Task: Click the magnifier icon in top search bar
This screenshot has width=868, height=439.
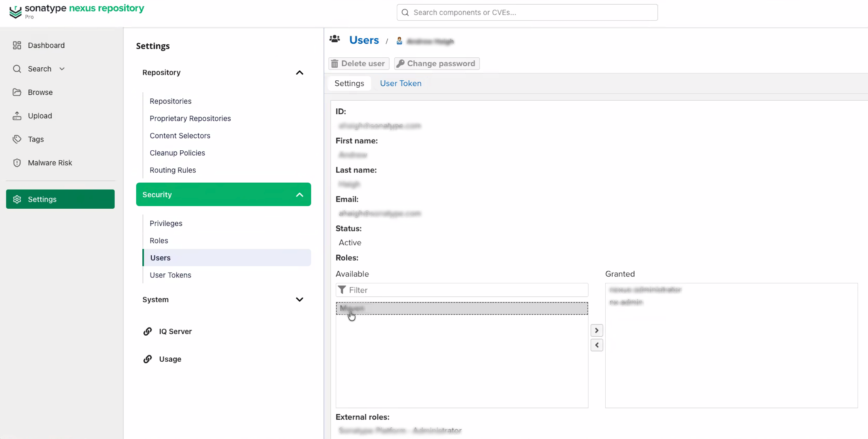Action: point(405,12)
